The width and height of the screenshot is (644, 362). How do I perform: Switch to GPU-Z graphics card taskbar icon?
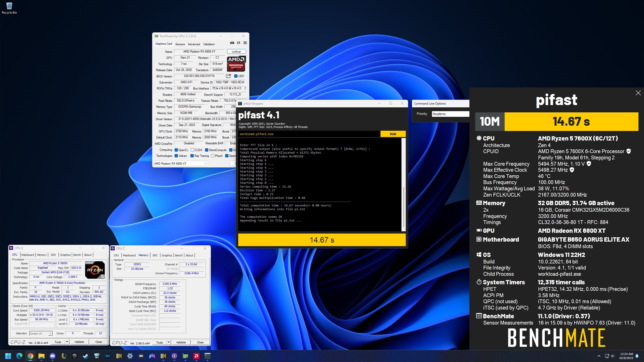point(185,356)
